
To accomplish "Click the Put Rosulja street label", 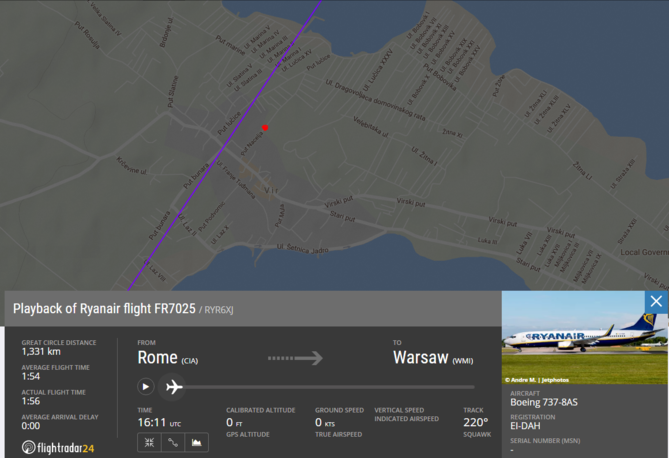I will [x=87, y=35].
